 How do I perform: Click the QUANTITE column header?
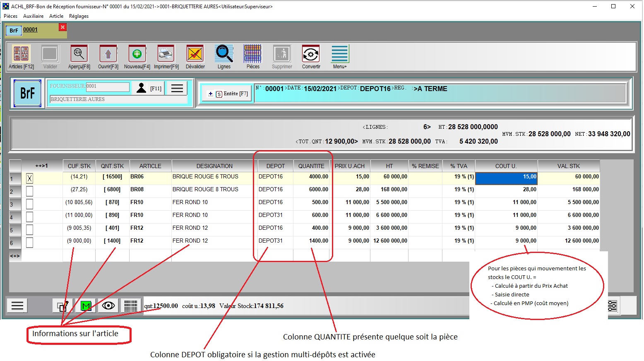pyautogui.click(x=311, y=166)
